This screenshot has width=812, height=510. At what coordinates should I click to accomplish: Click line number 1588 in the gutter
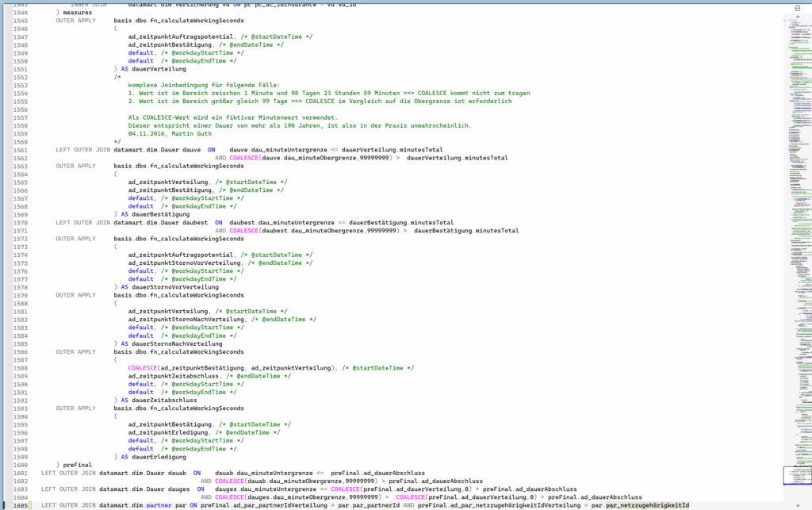(21, 368)
